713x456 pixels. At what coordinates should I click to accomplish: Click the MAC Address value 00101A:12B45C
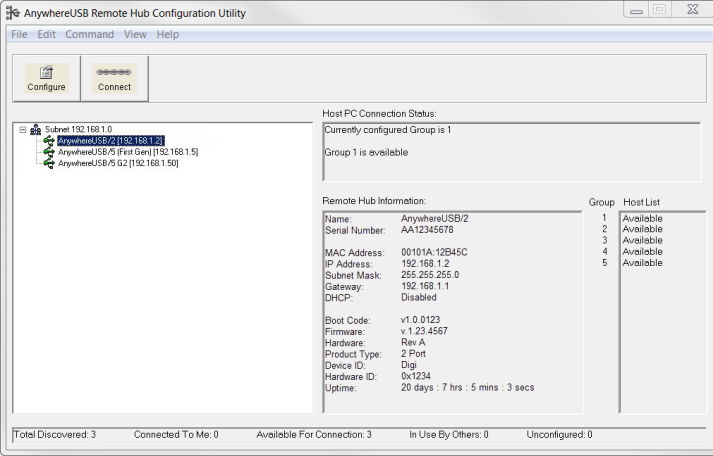[434, 252]
